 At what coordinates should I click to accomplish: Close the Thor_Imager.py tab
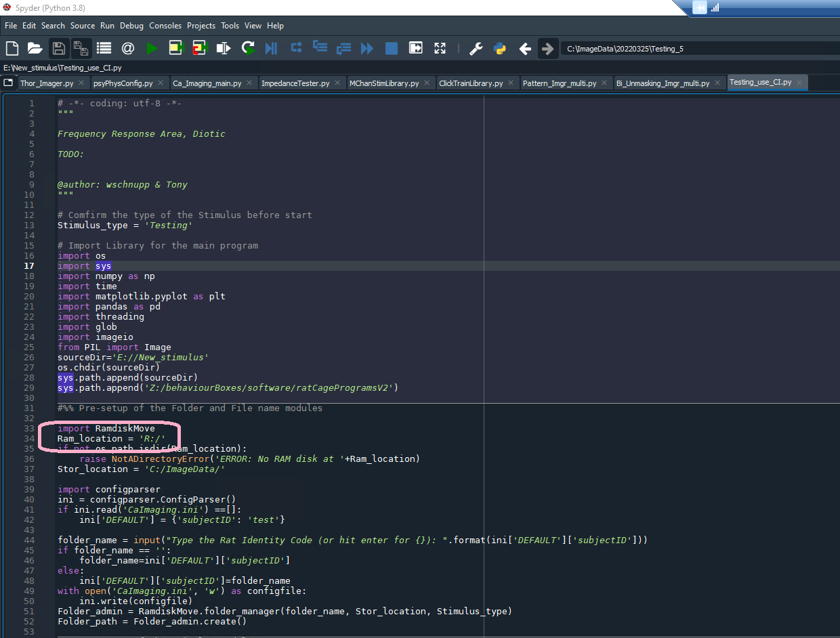[81, 83]
